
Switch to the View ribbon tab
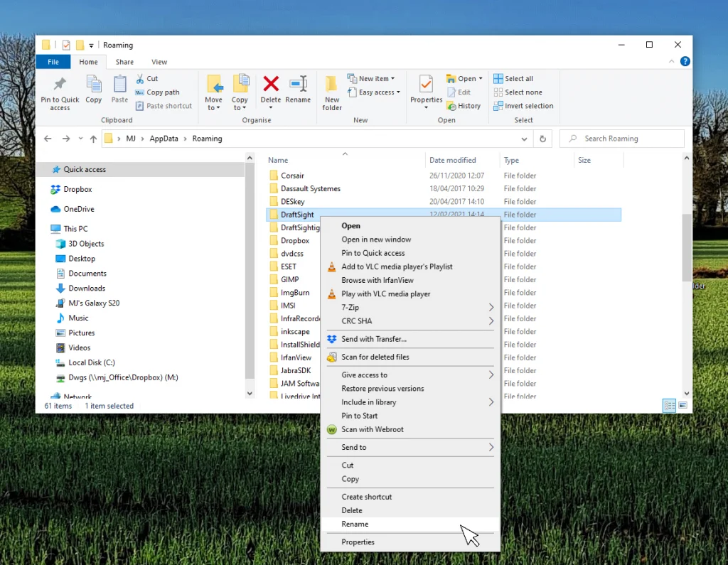pyautogui.click(x=159, y=62)
